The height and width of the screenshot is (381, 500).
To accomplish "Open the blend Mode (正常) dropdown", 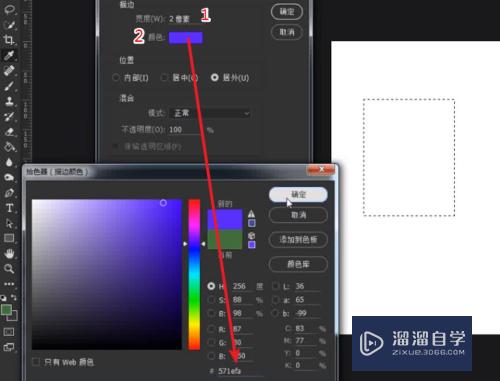I will pyautogui.click(x=210, y=113).
